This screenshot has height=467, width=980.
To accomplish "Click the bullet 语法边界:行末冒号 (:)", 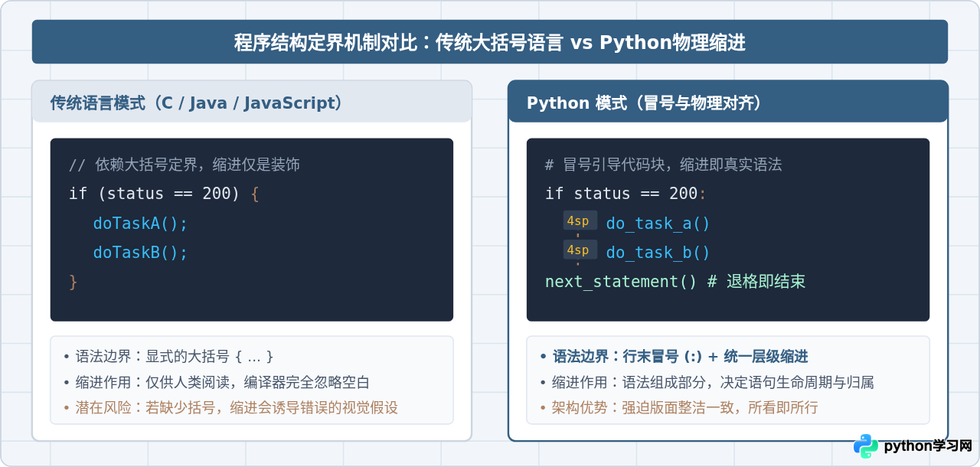I will [674, 357].
